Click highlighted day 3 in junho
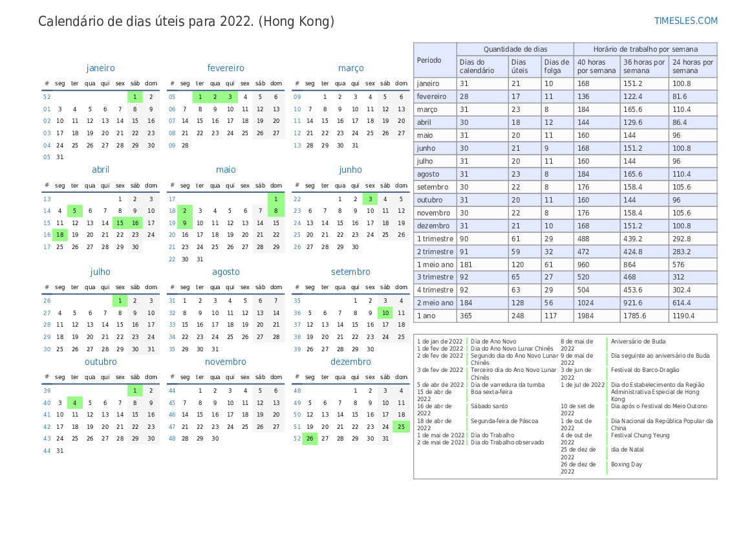 (x=371, y=199)
